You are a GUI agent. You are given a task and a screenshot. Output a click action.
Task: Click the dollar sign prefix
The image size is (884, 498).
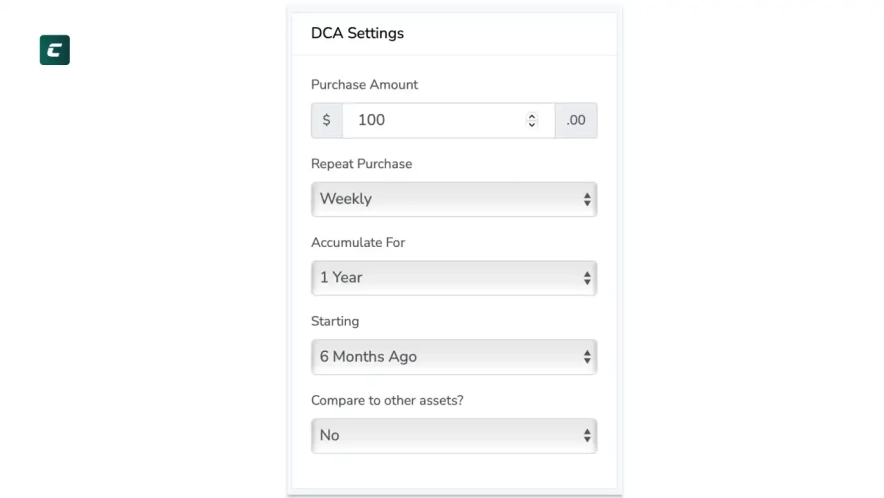pos(326,120)
